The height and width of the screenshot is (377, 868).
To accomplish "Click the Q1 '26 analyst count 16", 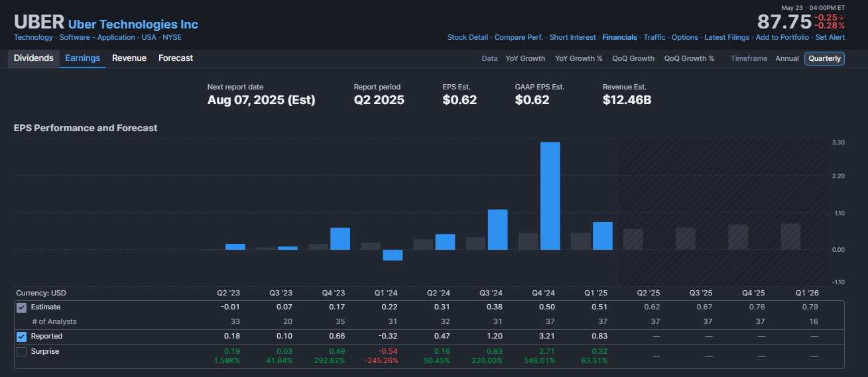I will pos(814,321).
